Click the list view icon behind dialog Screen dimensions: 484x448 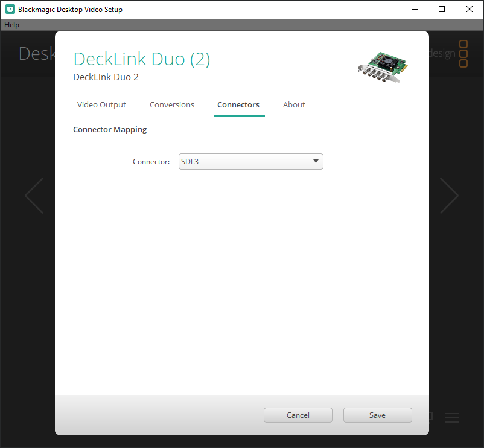click(x=452, y=417)
